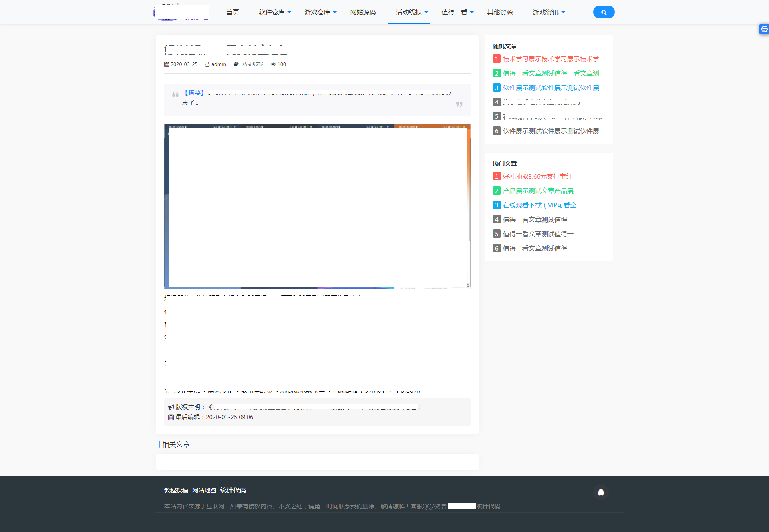Click the book category icon beside 活动线报

[x=236, y=64]
